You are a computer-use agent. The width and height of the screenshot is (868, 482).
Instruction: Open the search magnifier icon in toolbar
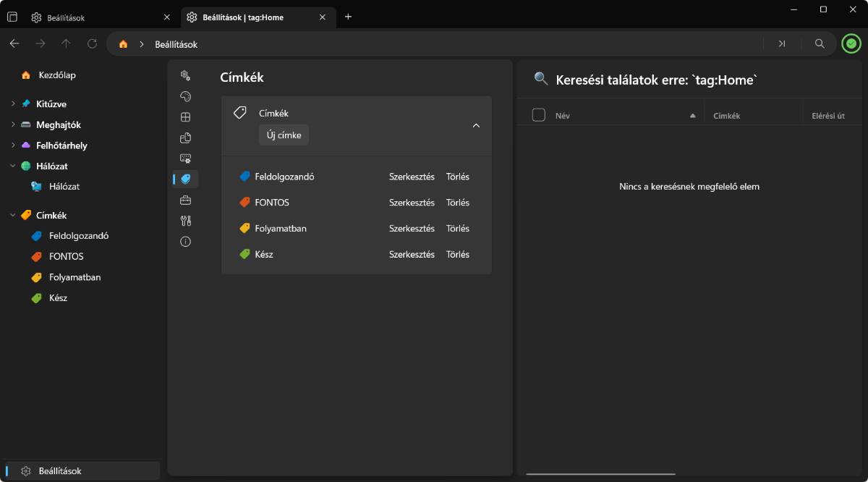pyautogui.click(x=820, y=44)
